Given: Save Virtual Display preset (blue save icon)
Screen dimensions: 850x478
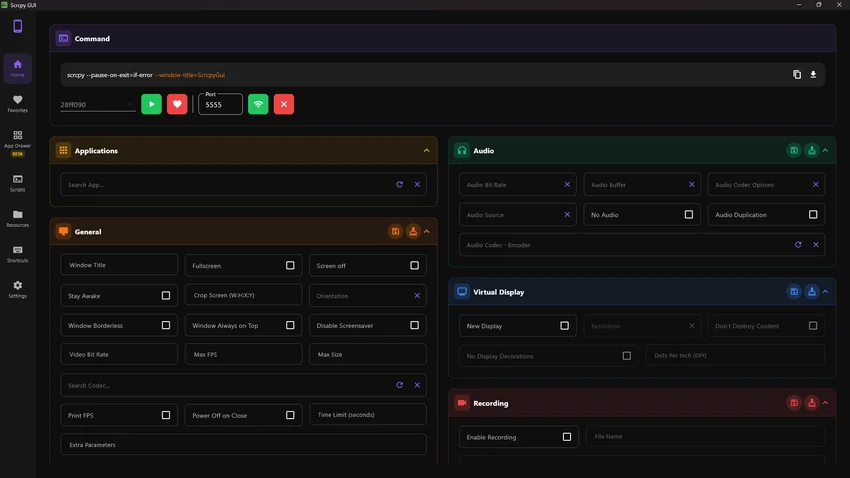Looking at the screenshot, I should [x=794, y=292].
